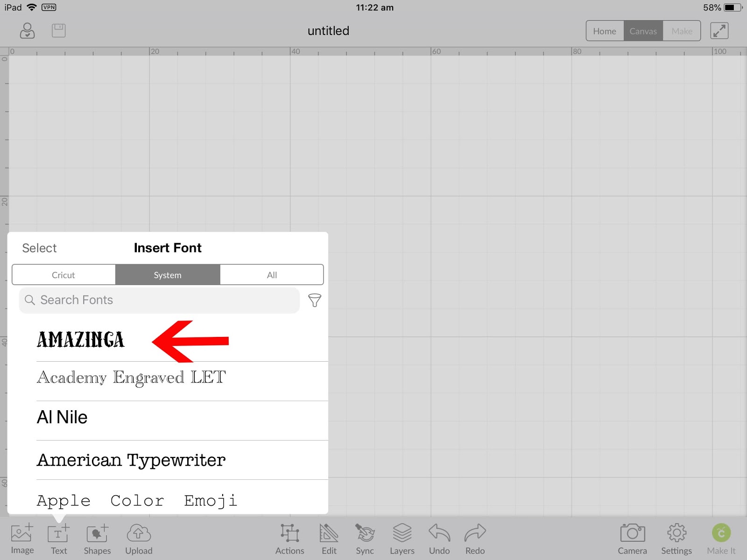Viewport: 747px width, 560px height.
Task: Tap the Upload cloud icon
Action: click(x=139, y=539)
